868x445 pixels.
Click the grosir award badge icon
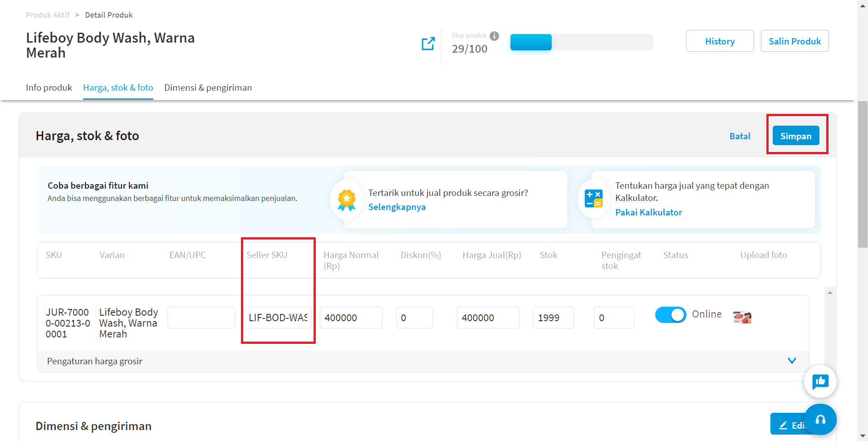tap(347, 200)
